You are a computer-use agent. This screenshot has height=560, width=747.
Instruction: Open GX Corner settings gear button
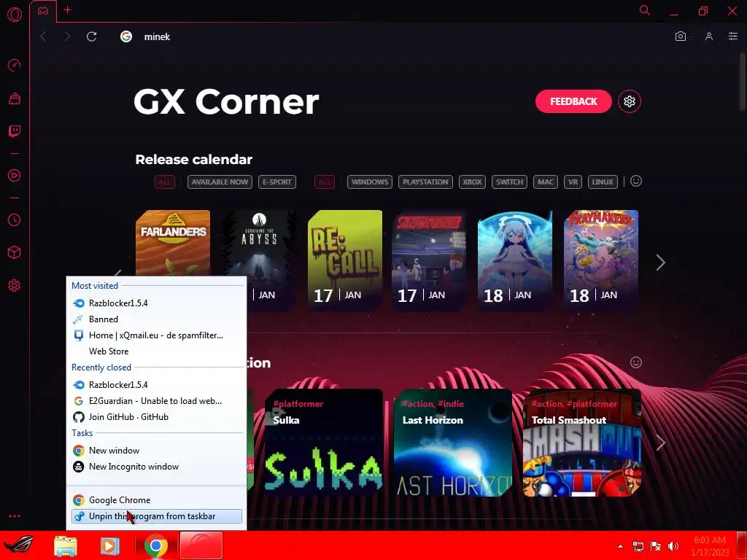tap(630, 101)
